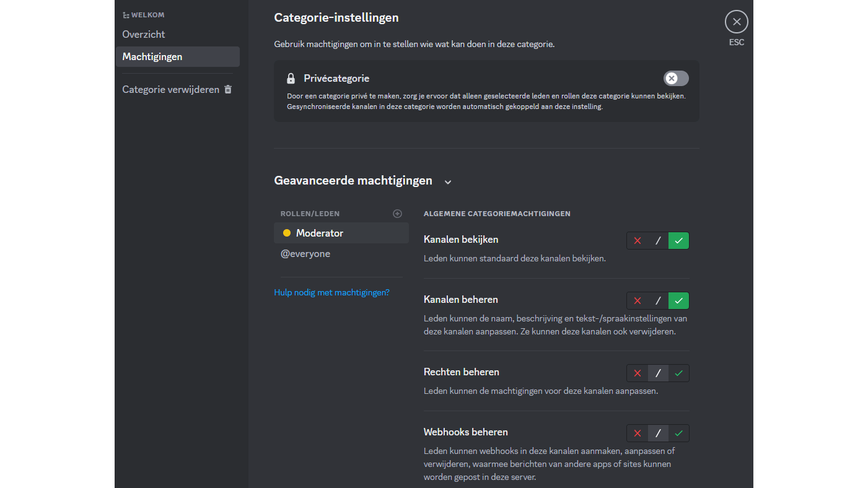Click Categorie verwijderen button
868x488 pixels.
(x=170, y=89)
